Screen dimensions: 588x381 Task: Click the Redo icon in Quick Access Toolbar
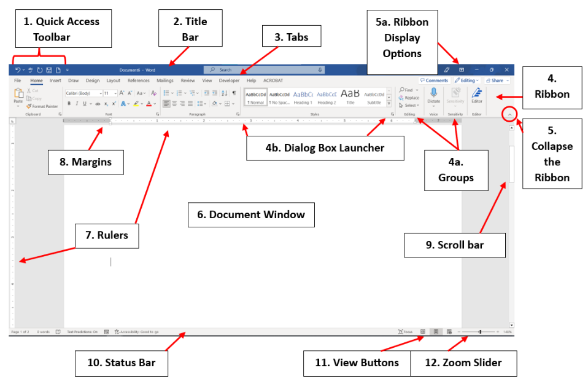point(39,70)
